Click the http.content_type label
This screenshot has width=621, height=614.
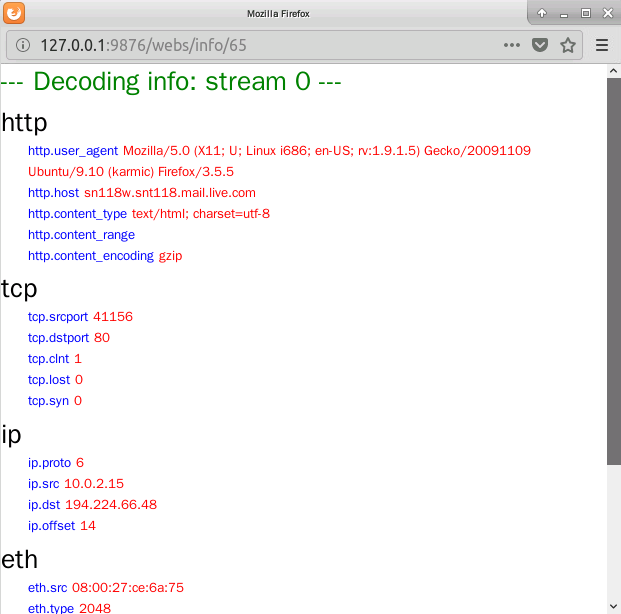77,214
